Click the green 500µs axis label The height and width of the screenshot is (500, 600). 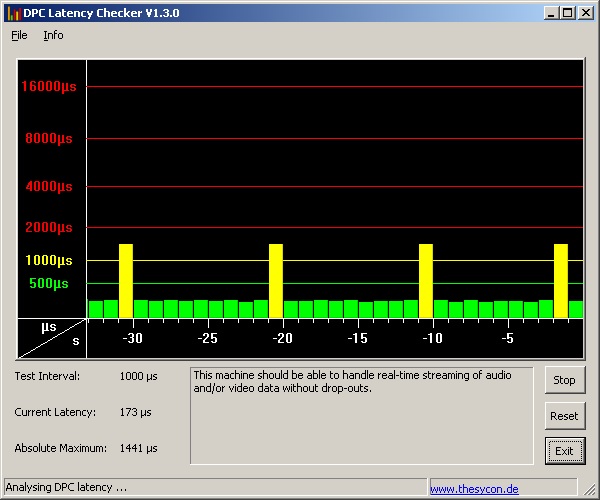49,283
